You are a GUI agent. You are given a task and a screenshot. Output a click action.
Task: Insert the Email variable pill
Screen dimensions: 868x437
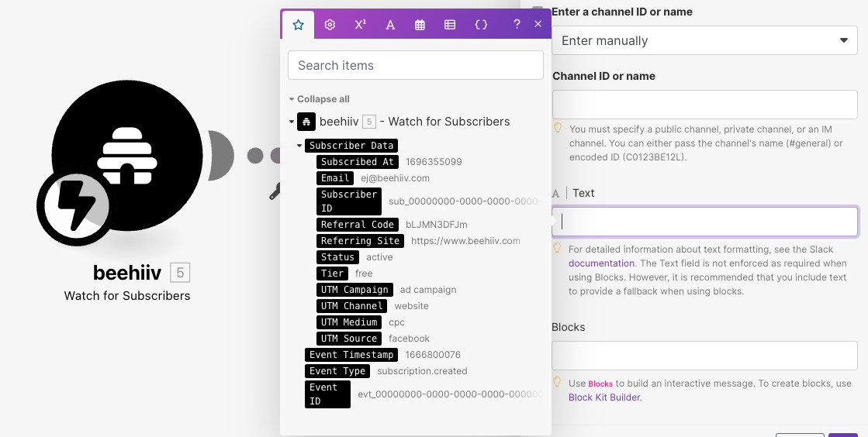(x=335, y=178)
